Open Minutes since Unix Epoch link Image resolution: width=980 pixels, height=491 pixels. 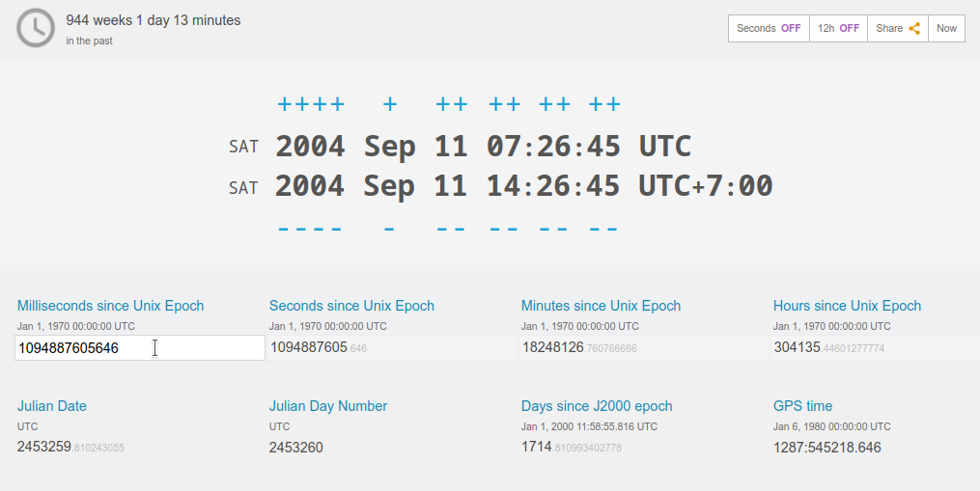[601, 306]
